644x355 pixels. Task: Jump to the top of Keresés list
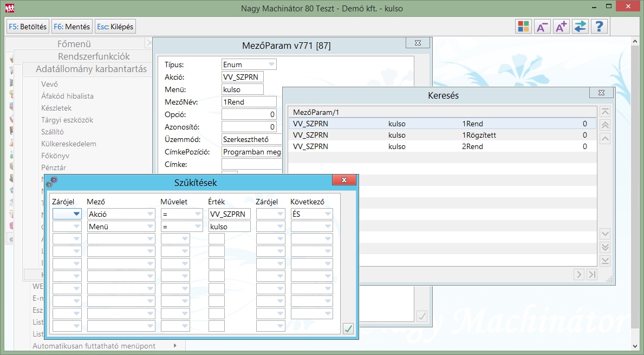[x=605, y=112]
